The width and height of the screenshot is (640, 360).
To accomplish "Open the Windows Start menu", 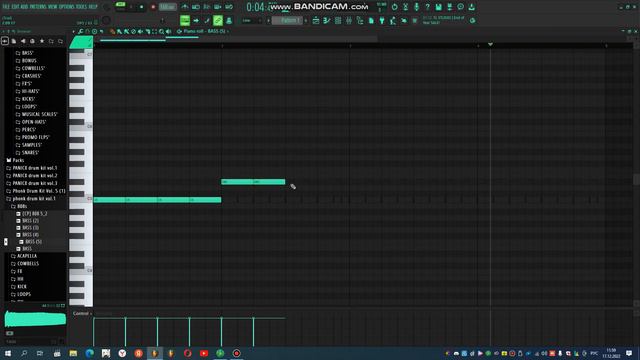I will click(x=8, y=353).
